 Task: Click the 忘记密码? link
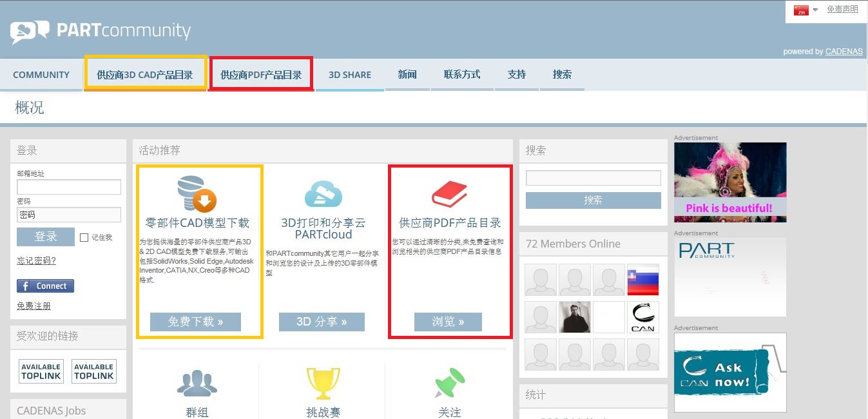(x=36, y=260)
